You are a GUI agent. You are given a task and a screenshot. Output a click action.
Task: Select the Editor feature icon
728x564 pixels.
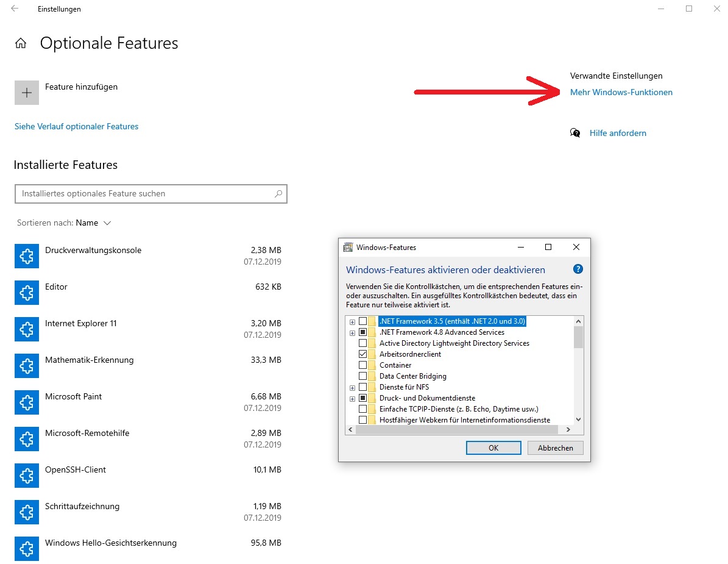click(x=26, y=293)
